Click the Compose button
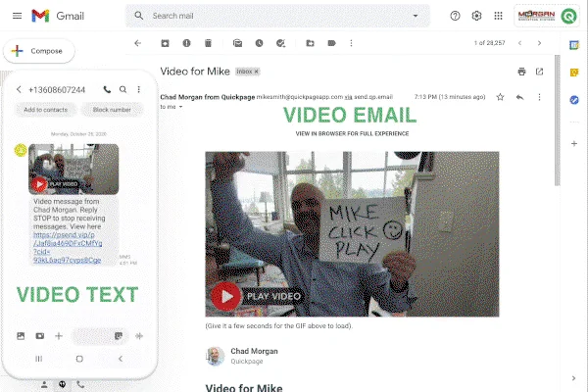 tap(34, 51)
